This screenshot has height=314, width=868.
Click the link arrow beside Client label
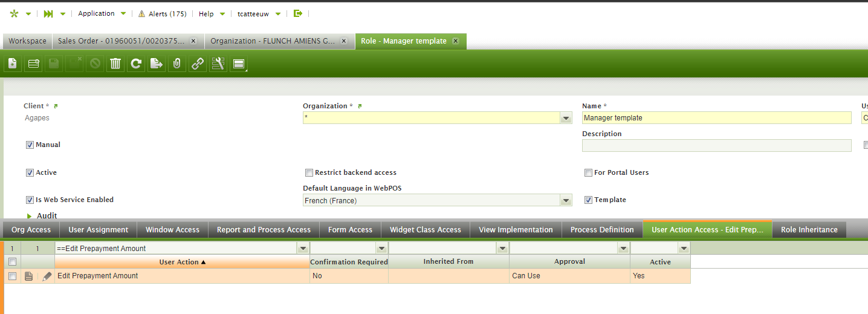click(56, 106)
